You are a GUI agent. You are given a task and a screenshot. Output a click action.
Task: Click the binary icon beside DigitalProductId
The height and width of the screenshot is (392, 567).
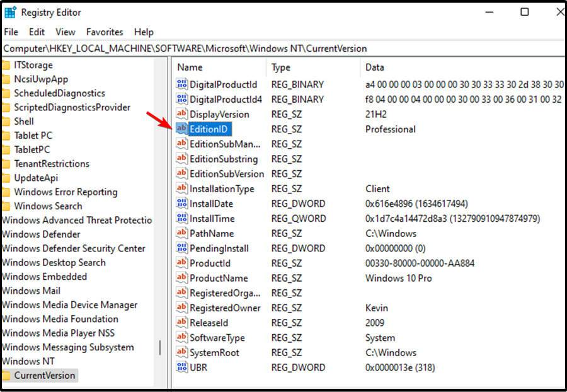(182, 84)
